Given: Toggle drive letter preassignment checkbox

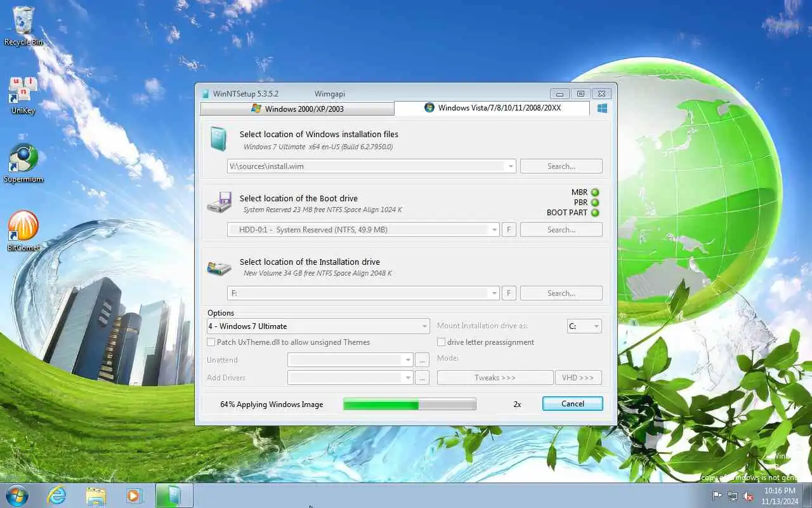Looking at the screenshot, I should tap(441, 342).
